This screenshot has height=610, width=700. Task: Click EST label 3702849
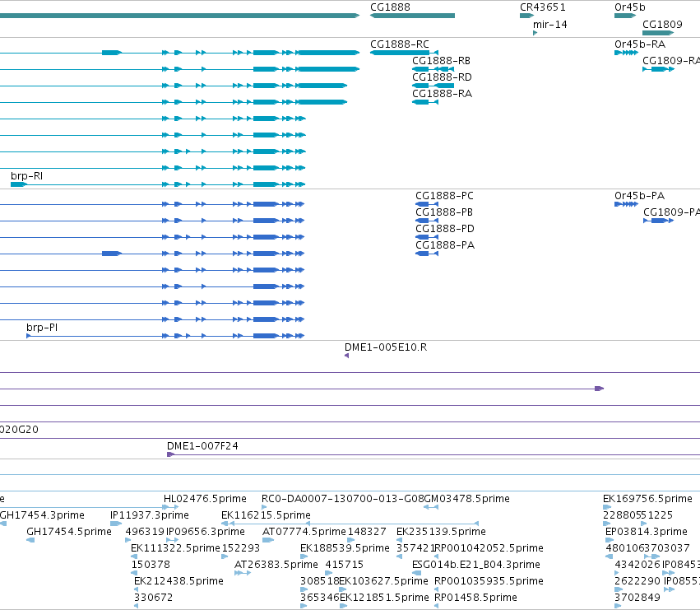point(637,598)
